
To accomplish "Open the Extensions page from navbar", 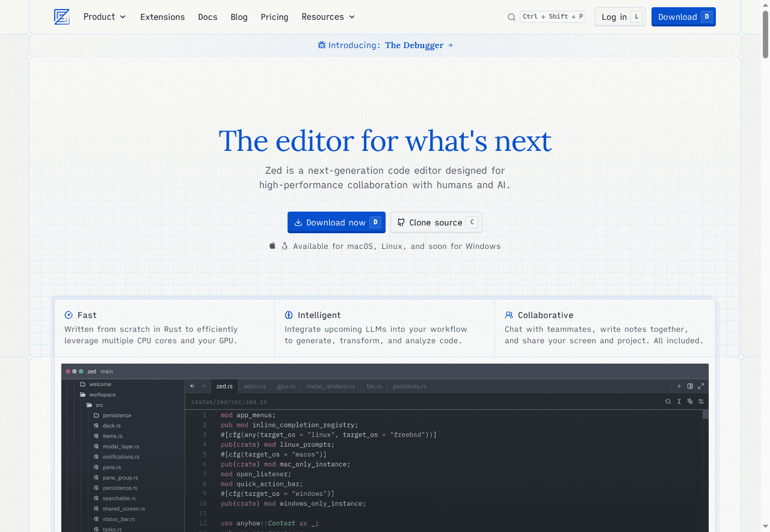I will click(x=162, y=17).
